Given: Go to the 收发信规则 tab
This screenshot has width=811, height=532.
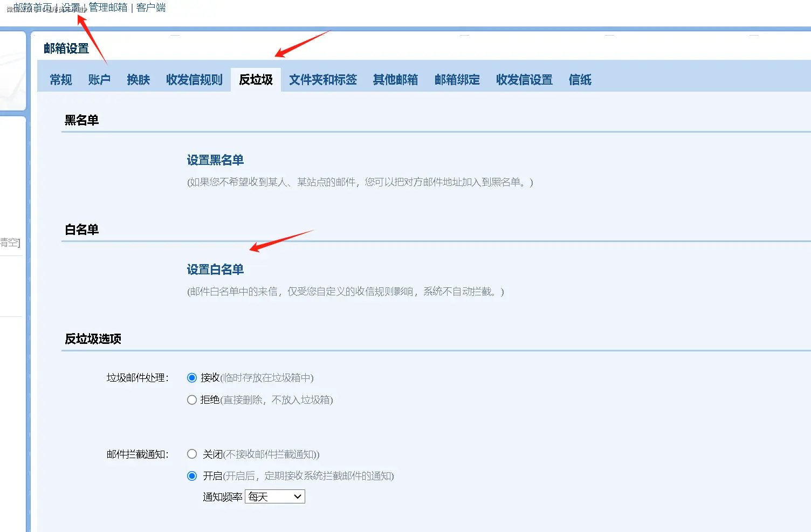Looking at the screenshot, I should pos(194,80).
